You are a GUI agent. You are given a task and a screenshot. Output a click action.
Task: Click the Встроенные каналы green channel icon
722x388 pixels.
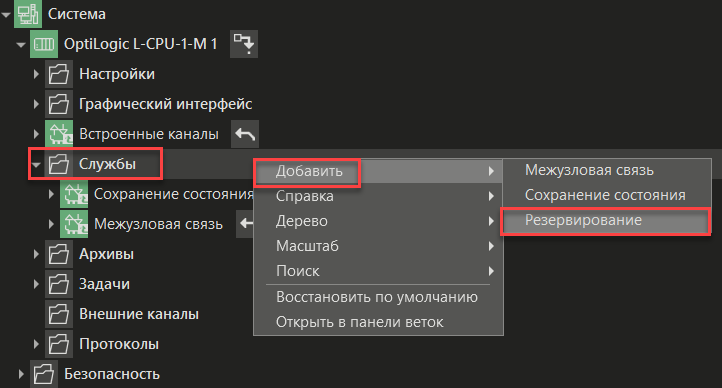coord(58,134)
